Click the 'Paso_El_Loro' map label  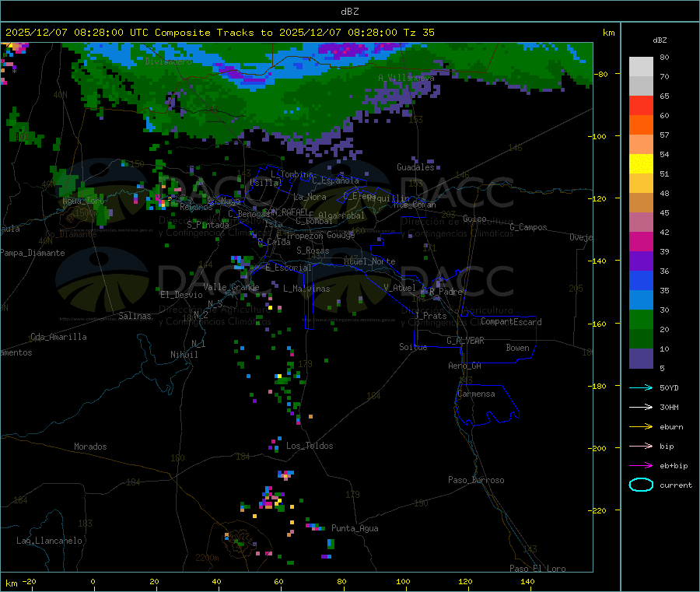tap(538, 569)
